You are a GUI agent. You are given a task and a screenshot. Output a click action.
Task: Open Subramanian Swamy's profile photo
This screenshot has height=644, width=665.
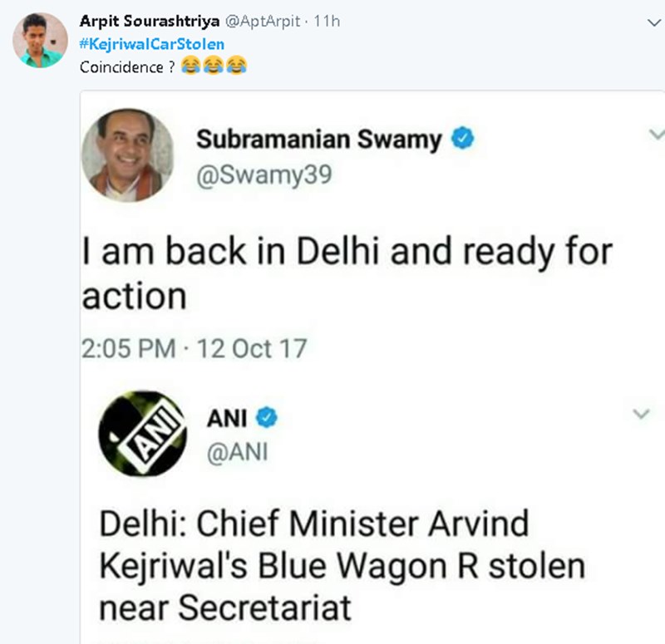tap(127, 155)
